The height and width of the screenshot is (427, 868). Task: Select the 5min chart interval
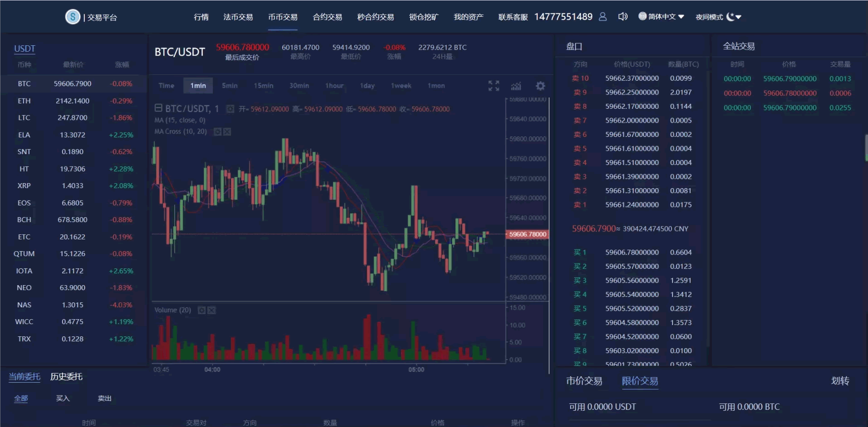(x=229, y=86)
